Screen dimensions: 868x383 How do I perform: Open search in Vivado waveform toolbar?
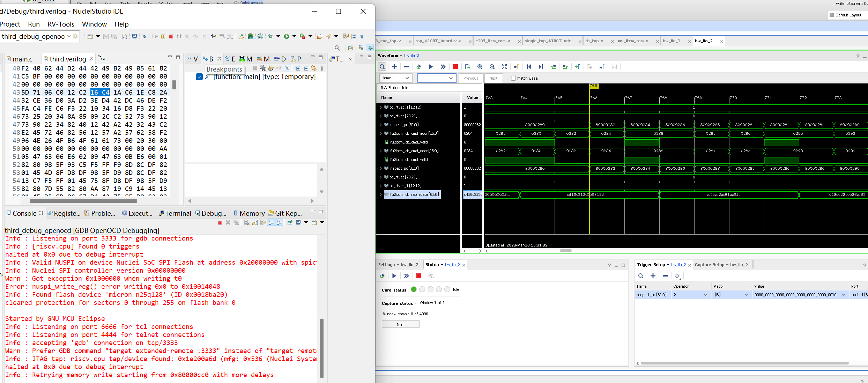point(382,67)
